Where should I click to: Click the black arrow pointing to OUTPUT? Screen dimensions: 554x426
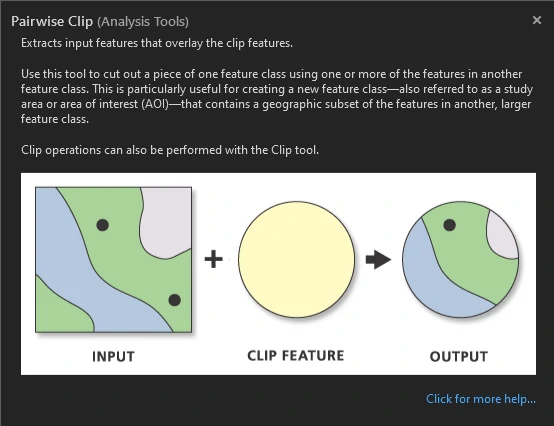click(378, 260)
